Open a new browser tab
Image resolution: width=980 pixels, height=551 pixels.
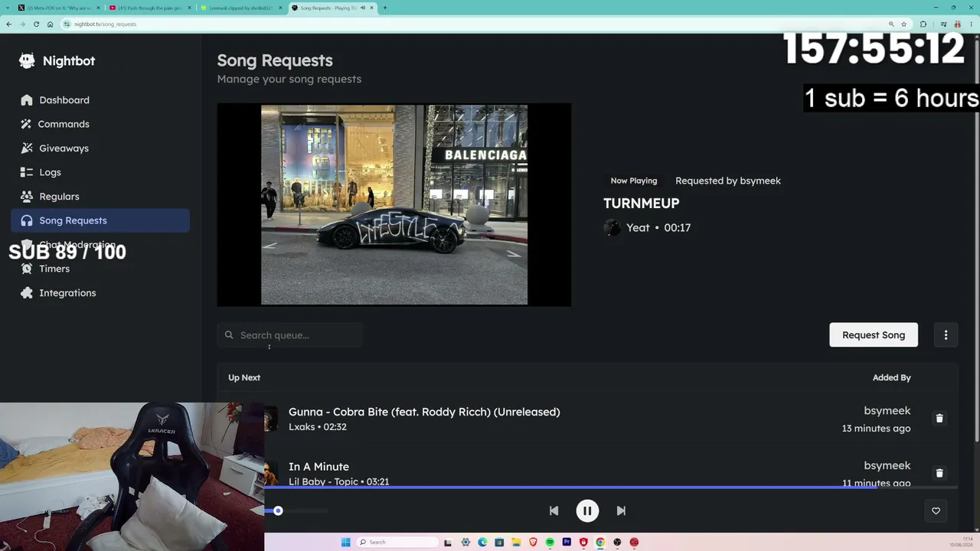click(384, 8)
